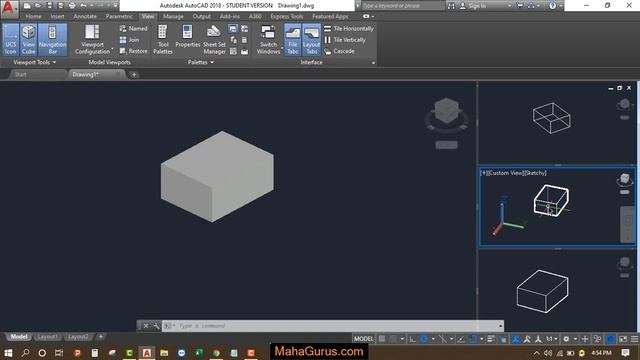Screen dimensions: 640x360
Task: Open annotation scale 1:1 dropdown
Action: (x=552, y=339)
